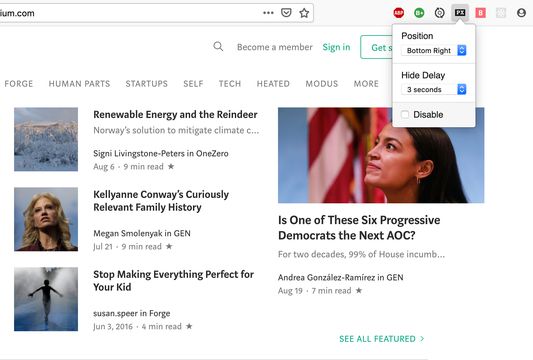533x360 pixels.
Task: Click the Medium search magnifier icon
Action: click(x=218, y=47)
